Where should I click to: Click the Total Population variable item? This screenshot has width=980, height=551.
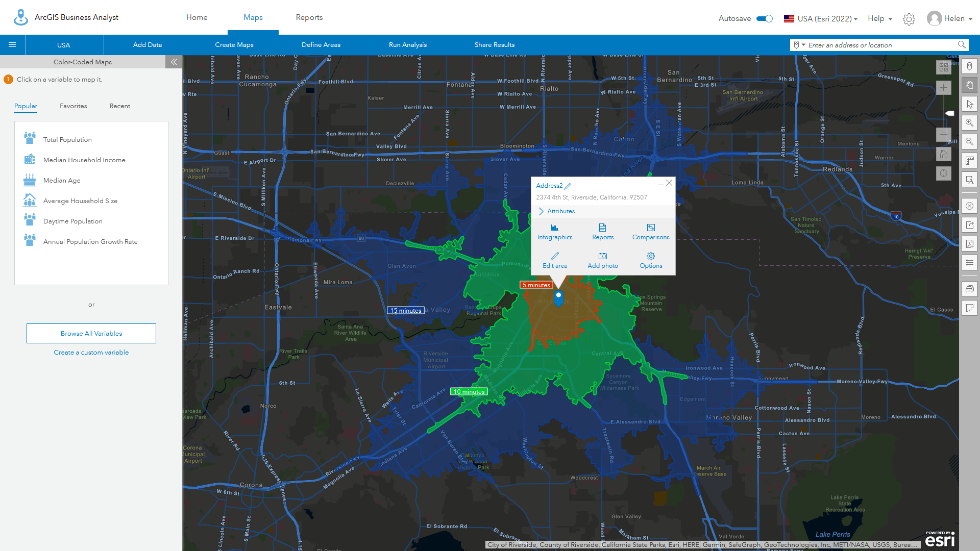coord(68,139)
